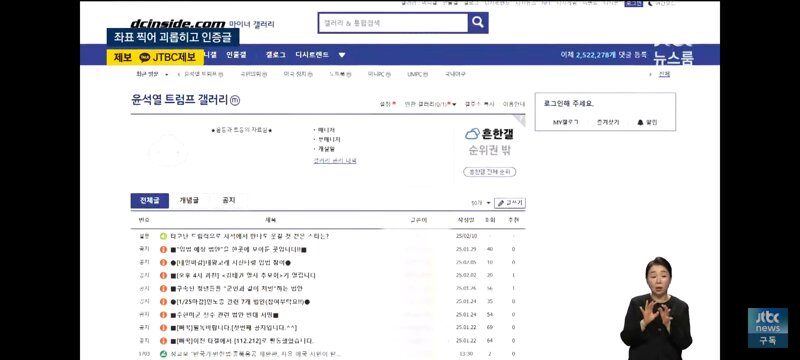Open 국내야구 recent gallery link

455,74
